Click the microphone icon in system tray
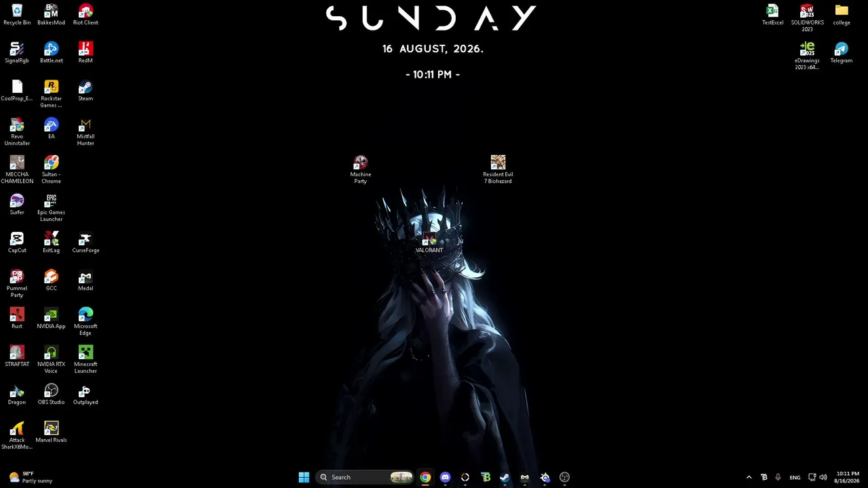868x488 pixels. point(778,477)
